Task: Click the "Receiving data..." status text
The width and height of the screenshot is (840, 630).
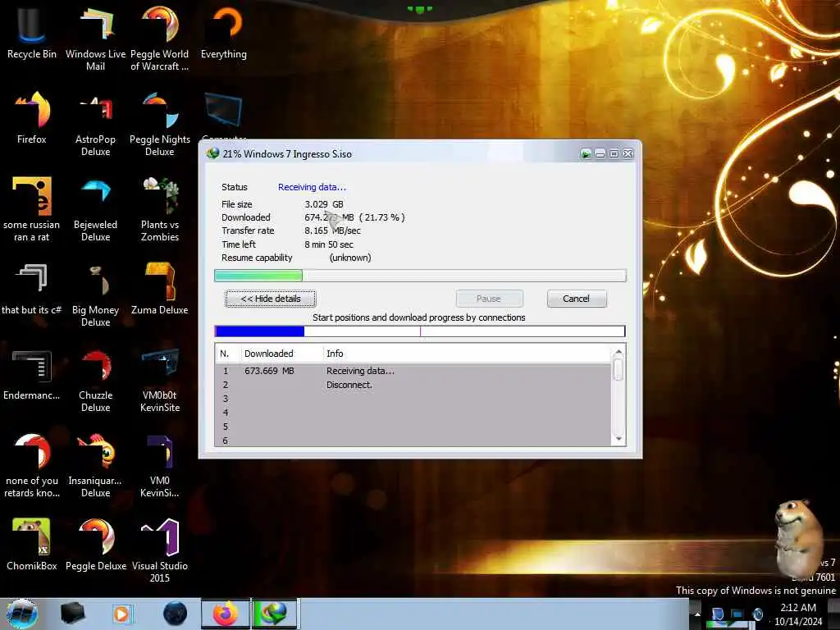Action: [x=312, y=187]
